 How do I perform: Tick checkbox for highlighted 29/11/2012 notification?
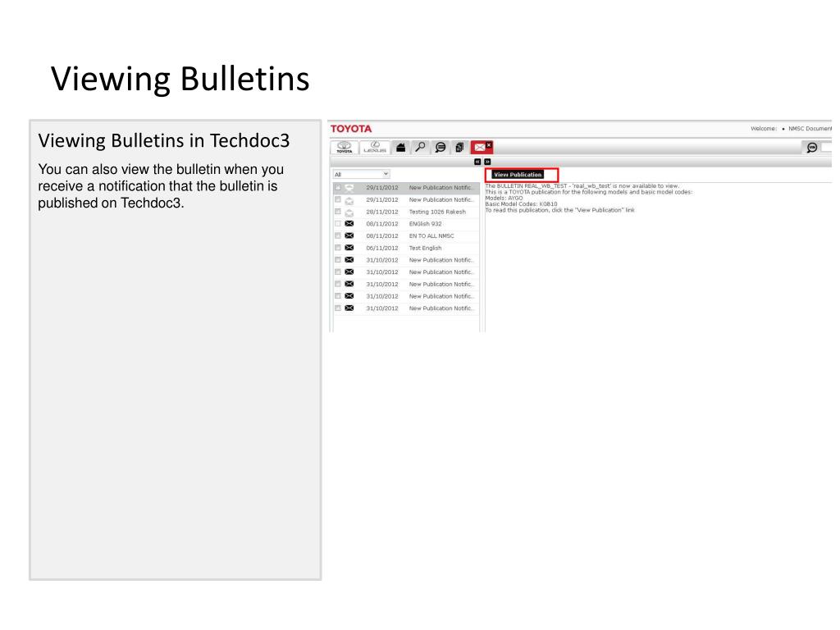point(337,188)
